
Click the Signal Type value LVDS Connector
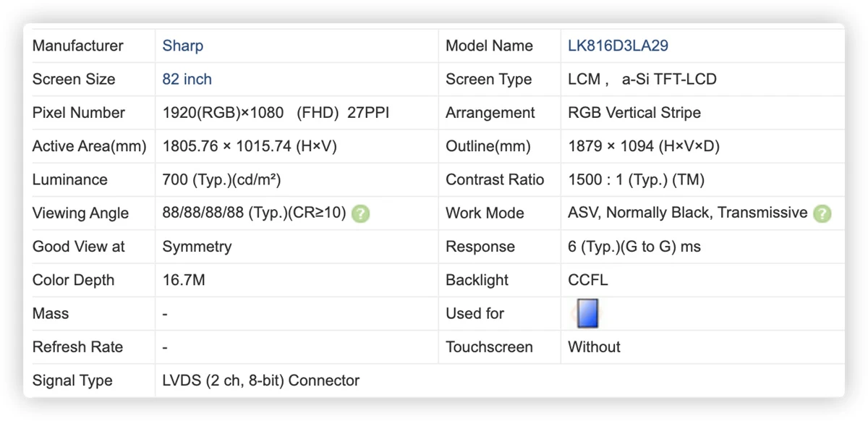tap(260, 380)
